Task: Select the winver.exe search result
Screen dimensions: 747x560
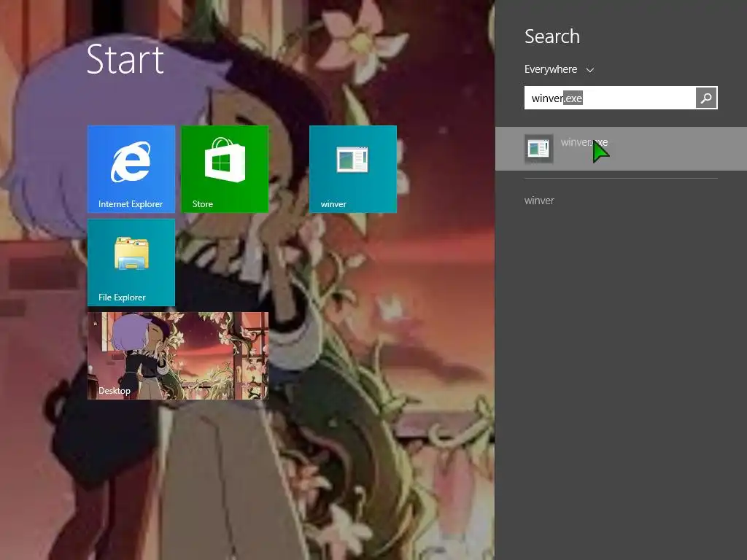Action: 621,149
